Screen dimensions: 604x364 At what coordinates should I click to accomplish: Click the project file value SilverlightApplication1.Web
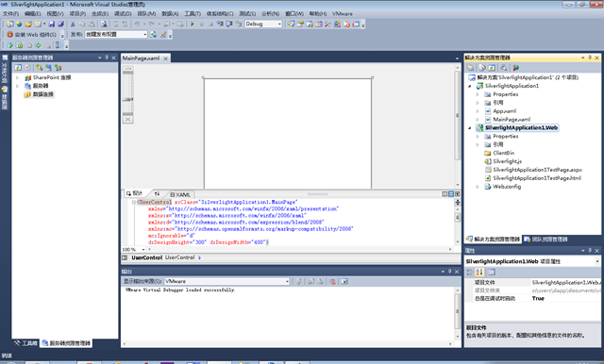[565, 282]
